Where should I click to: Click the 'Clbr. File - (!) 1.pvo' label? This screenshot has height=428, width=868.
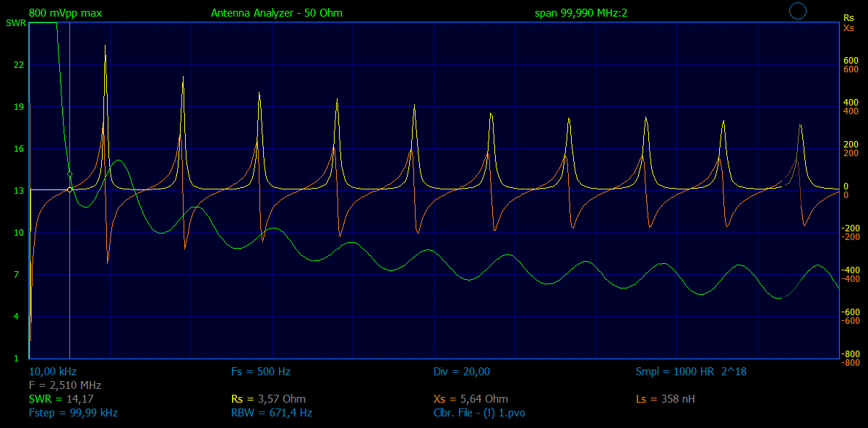click(479, 413)
